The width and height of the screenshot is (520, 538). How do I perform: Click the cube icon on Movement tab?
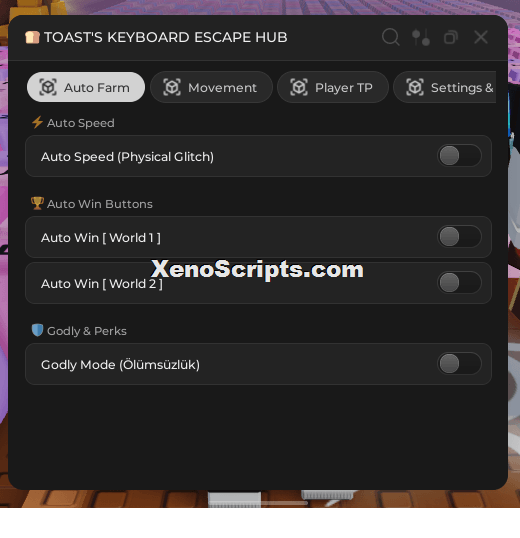[x=172, y=87]
